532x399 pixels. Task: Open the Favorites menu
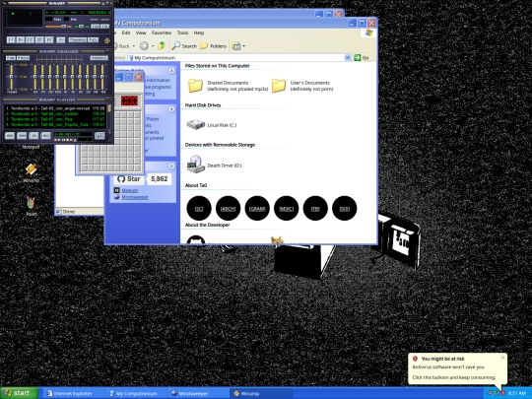162,33
